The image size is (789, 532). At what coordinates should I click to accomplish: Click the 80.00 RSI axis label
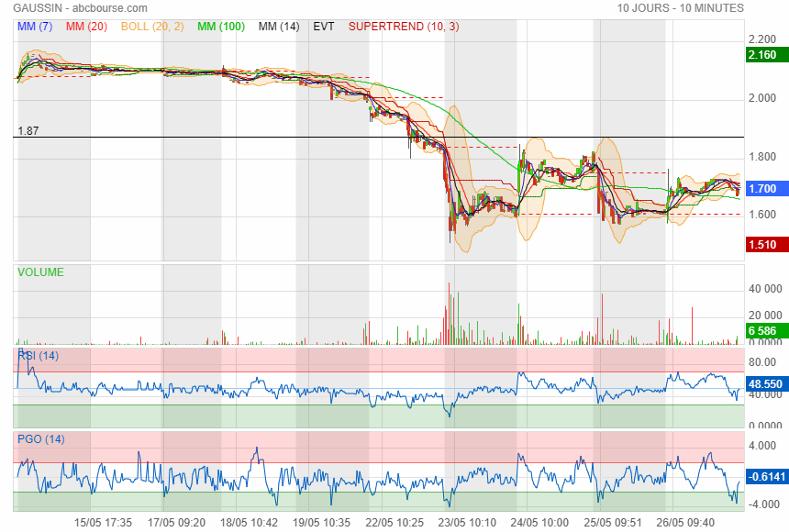pos(762,362)
